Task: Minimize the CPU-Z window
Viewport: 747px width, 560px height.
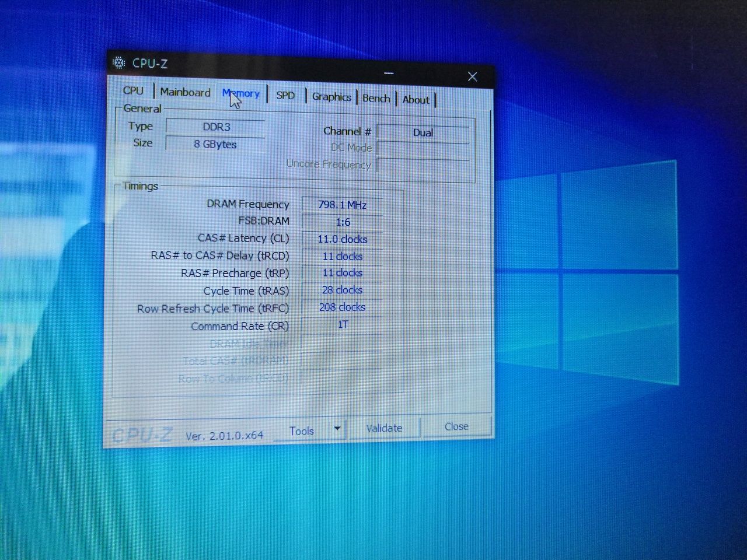Action: 389,73
